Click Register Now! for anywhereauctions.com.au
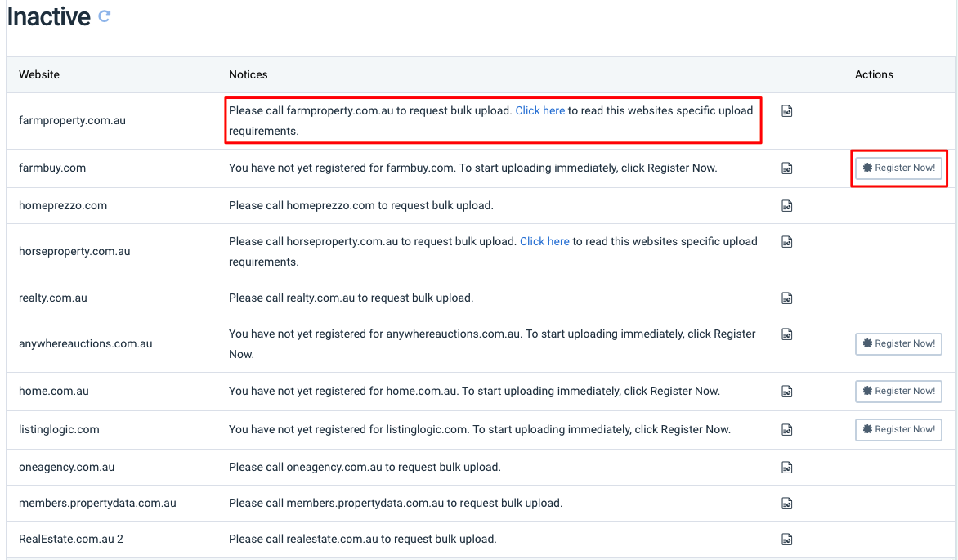 point(898,343)
